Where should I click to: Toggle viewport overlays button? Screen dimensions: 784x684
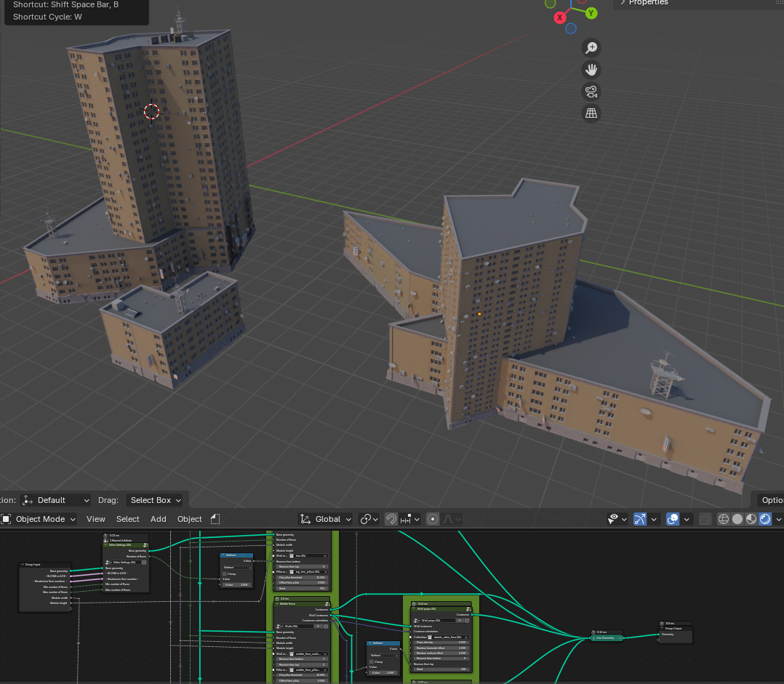(673, 519)
